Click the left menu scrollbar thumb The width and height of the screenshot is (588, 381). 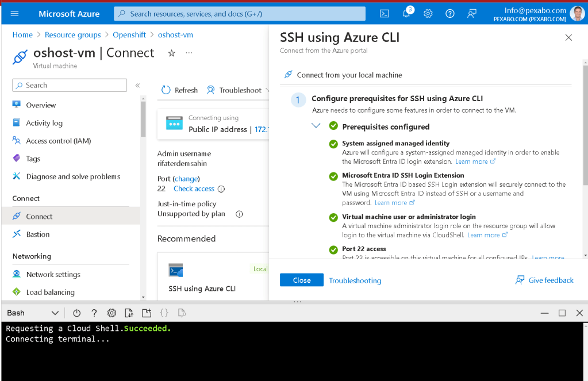[143, 120]
